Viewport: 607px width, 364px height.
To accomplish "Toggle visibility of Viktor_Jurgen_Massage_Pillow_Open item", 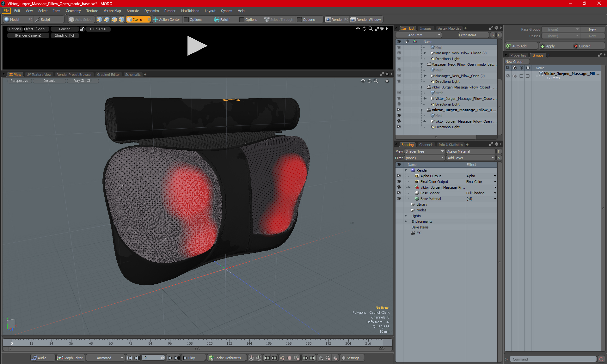I will pyautogui.click(x=399, y=121).
